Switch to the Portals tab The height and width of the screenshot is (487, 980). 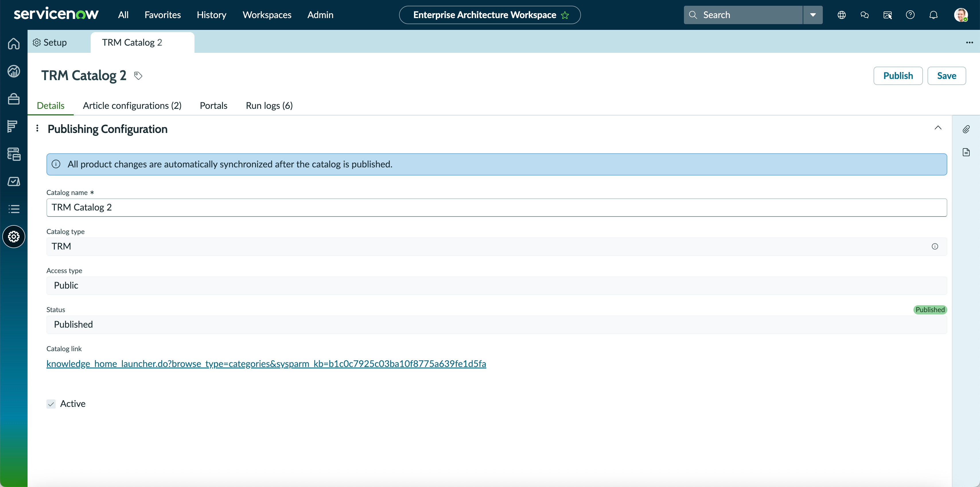coord(213,105)
